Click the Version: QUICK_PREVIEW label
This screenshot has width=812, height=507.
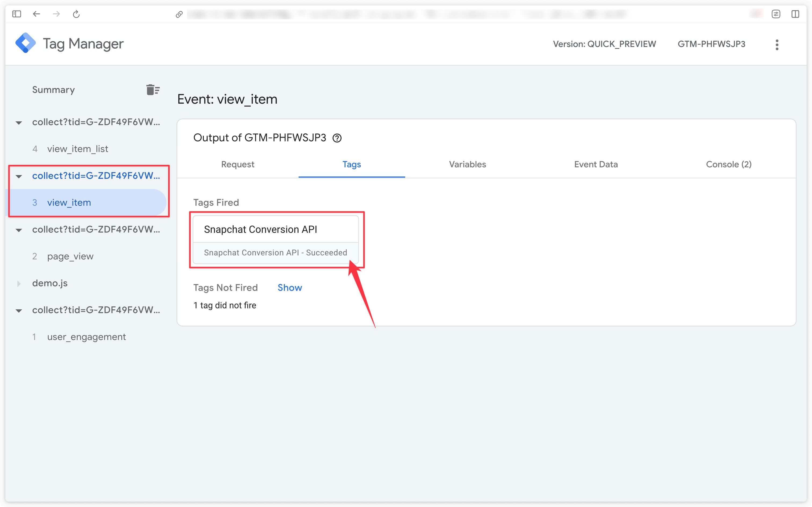tap(604, 44)
